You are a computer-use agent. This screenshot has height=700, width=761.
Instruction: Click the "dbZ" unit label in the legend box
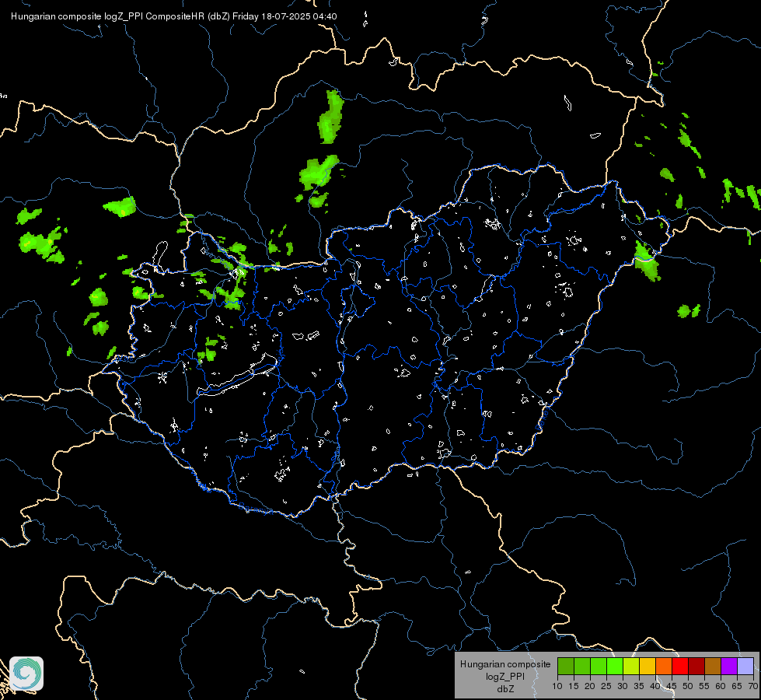coord(505,689)
